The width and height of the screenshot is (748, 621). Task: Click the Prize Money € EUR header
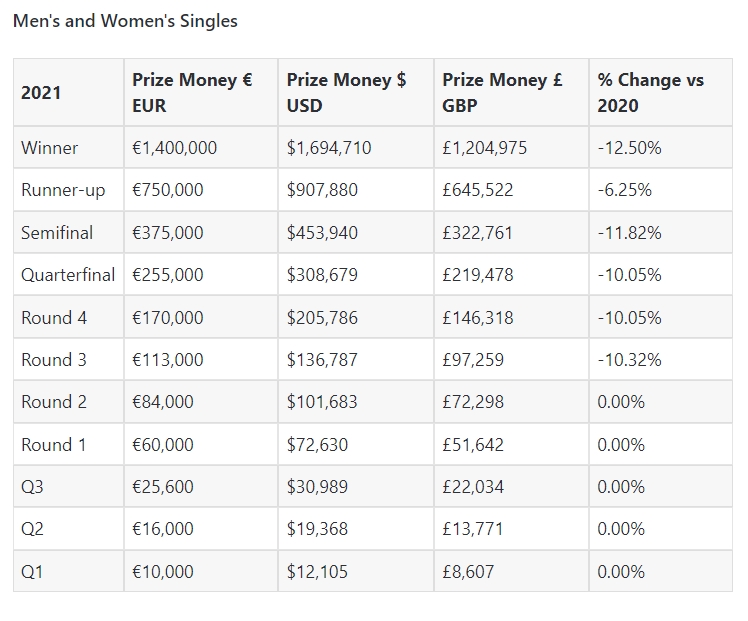coord(192,93)
